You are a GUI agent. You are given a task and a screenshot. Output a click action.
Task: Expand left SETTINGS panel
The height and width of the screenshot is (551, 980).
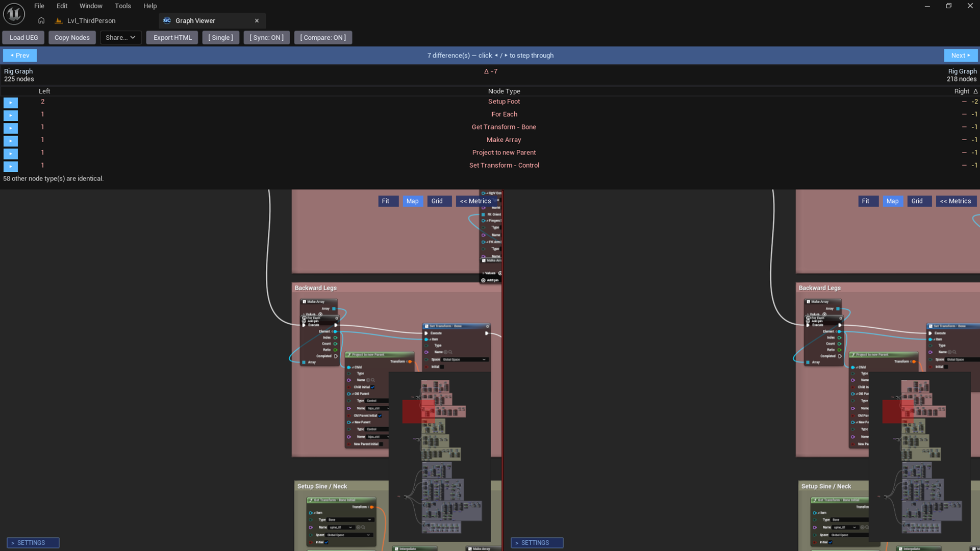[x=33, y=543]
